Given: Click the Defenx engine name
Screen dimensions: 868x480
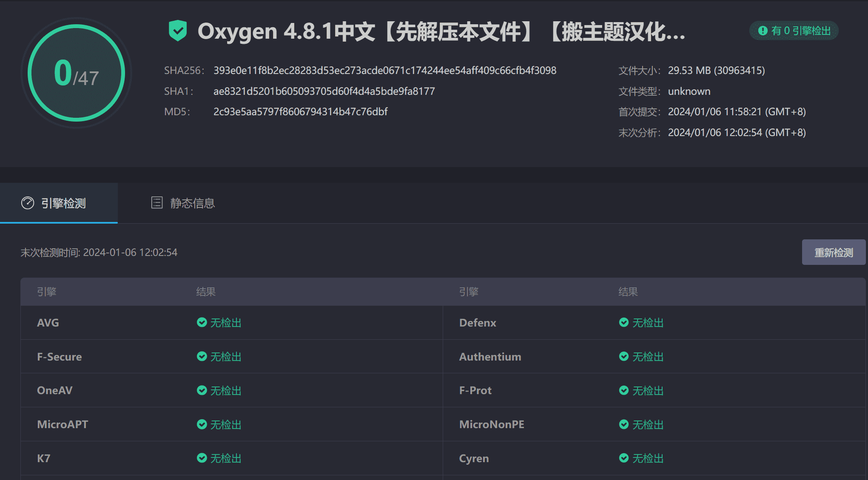Looking at the screenshot, I should pyautogui.click(x=478, y=323).
